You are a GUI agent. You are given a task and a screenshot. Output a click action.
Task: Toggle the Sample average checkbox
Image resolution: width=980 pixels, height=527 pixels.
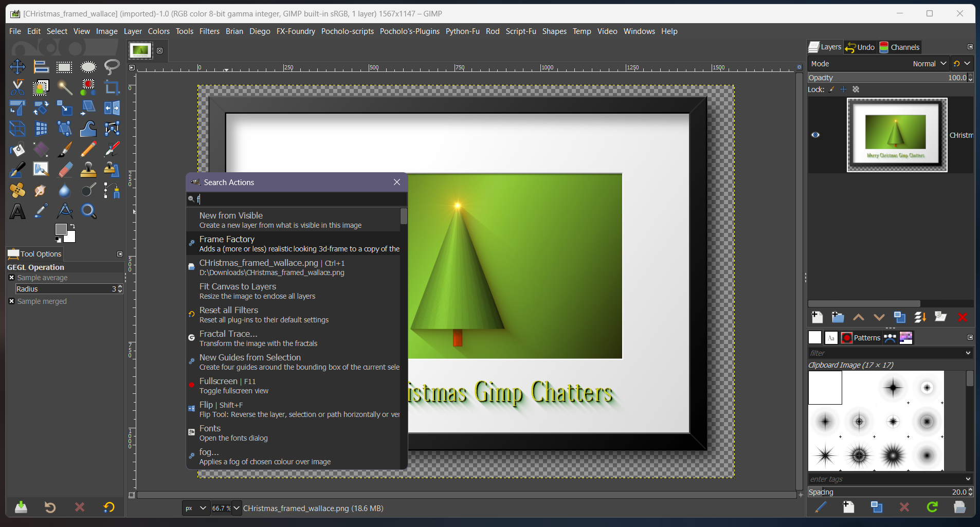11,278
